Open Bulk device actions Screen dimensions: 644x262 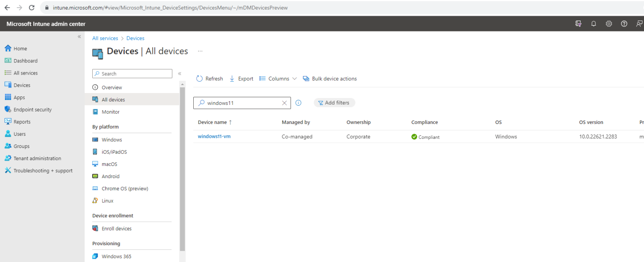point(330,78)
